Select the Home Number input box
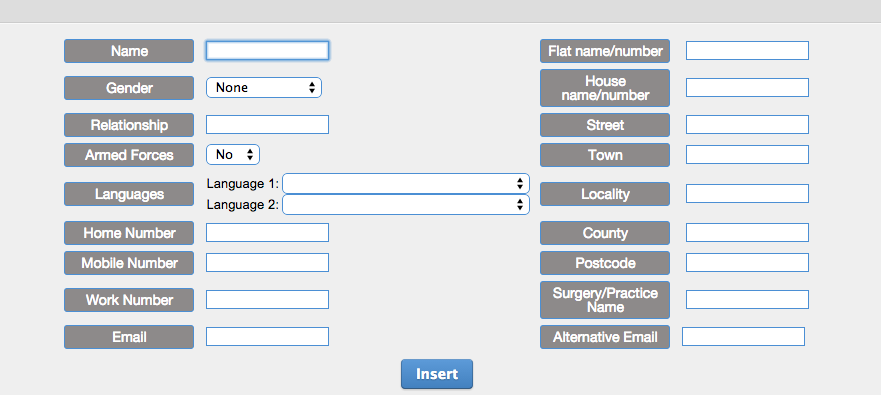 pos(267,233)
